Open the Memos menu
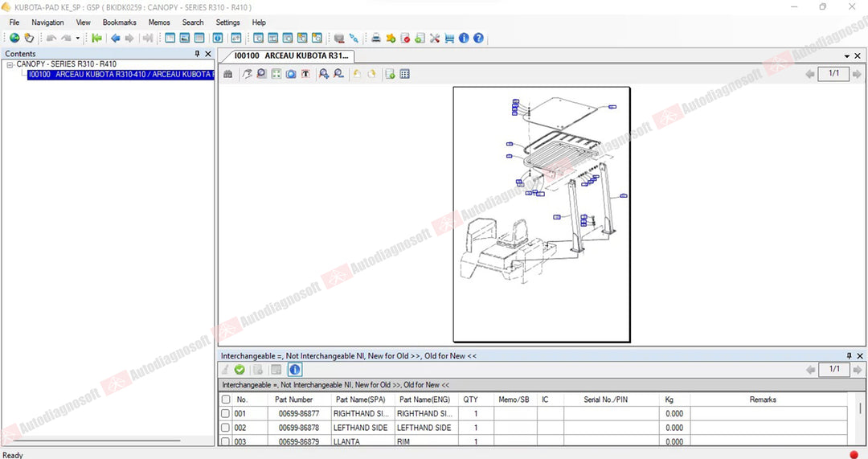868x459 pixels. pyautogui.click(x=159, y=23)
